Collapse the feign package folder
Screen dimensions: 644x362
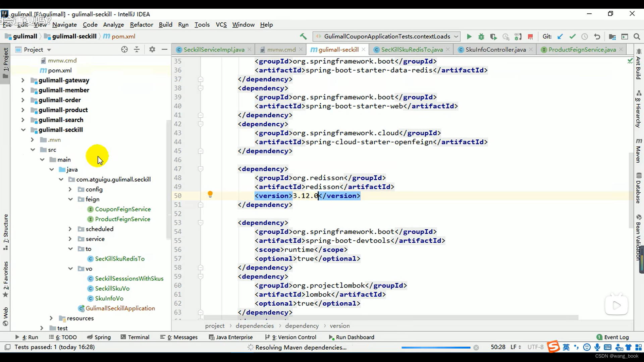click(x=70, y=199)
